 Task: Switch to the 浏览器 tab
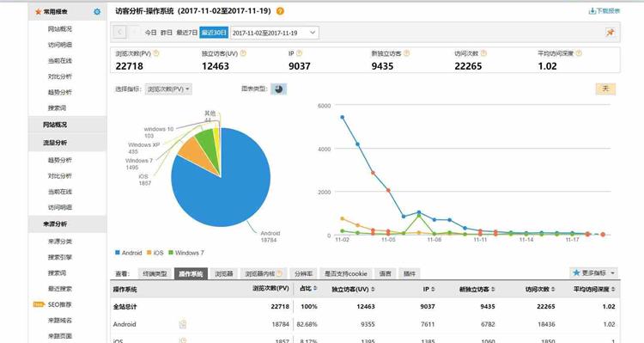tap(224, 273)
